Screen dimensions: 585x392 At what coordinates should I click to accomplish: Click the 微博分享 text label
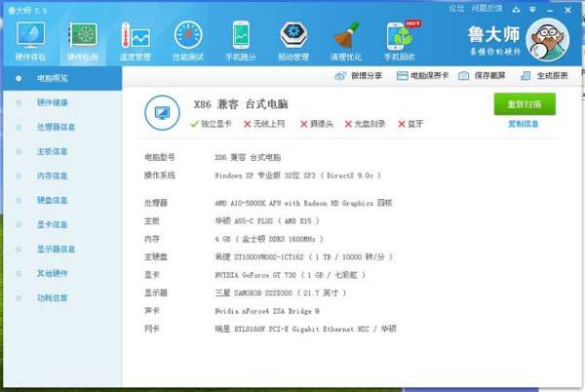point(367,76)
